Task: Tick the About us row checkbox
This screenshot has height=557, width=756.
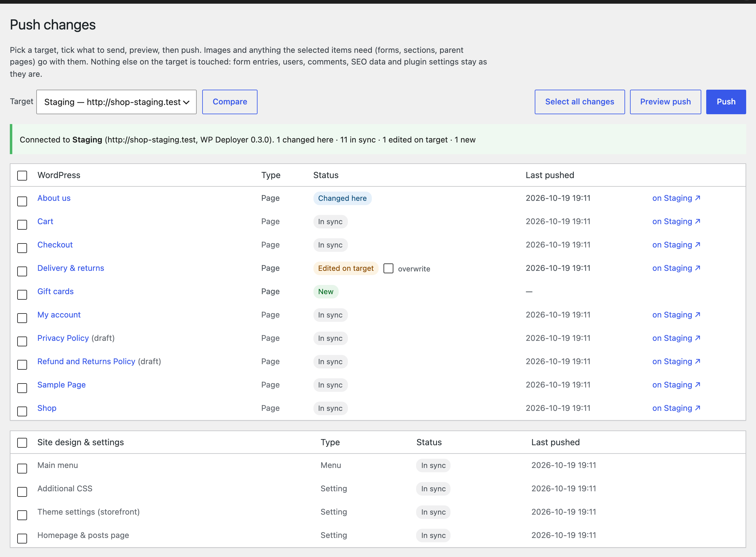Action: coord(22,201)
